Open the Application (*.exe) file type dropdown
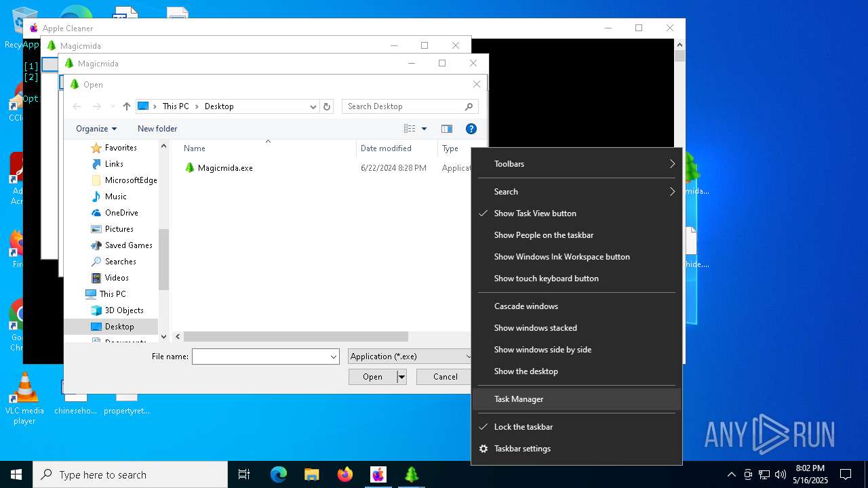Image resolution: width=868 pixels, height=488 pixels. click(x=410, y=357)
